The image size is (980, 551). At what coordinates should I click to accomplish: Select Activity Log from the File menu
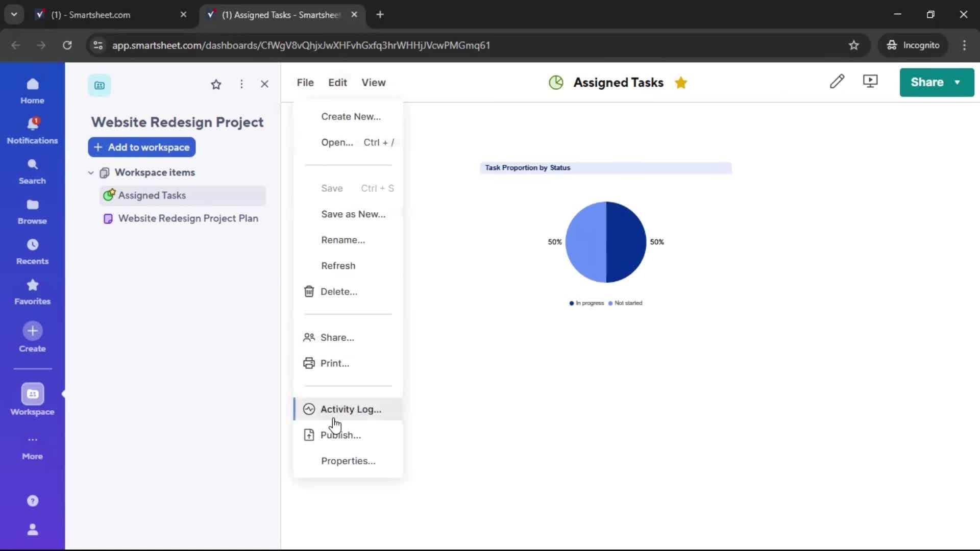pyautogui.click(x=351, y=409)
